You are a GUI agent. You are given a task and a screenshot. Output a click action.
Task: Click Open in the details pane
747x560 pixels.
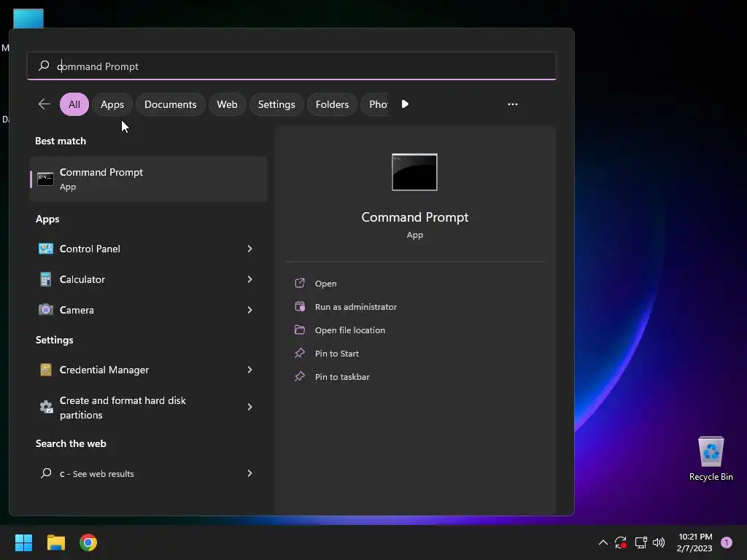pos(326,284)
